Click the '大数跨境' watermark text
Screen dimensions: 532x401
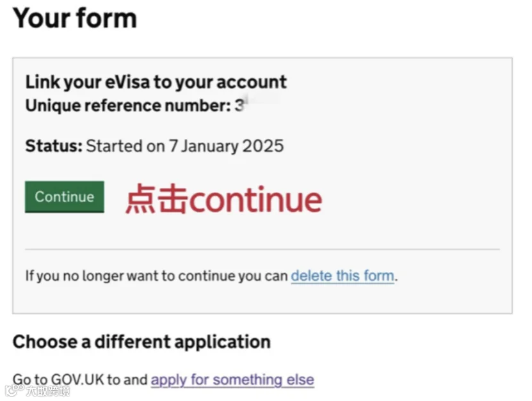pyautogui.click(x=48, y=391)
